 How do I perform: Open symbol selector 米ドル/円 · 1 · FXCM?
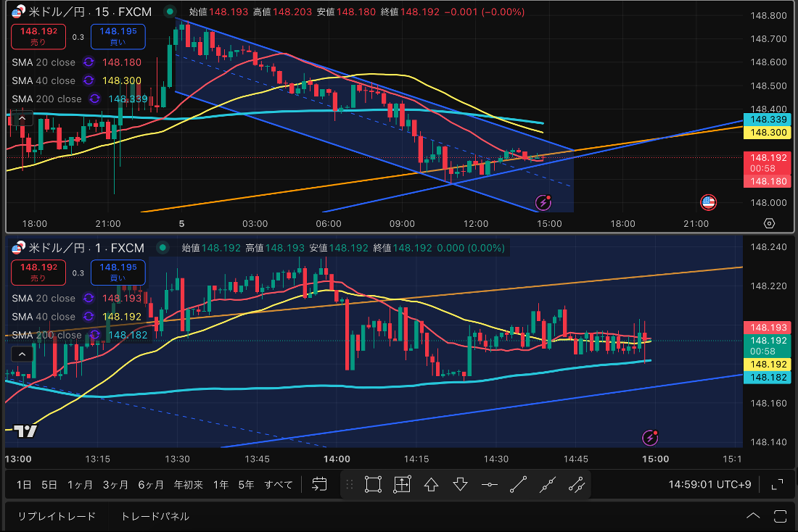click(x=87, y=248)
